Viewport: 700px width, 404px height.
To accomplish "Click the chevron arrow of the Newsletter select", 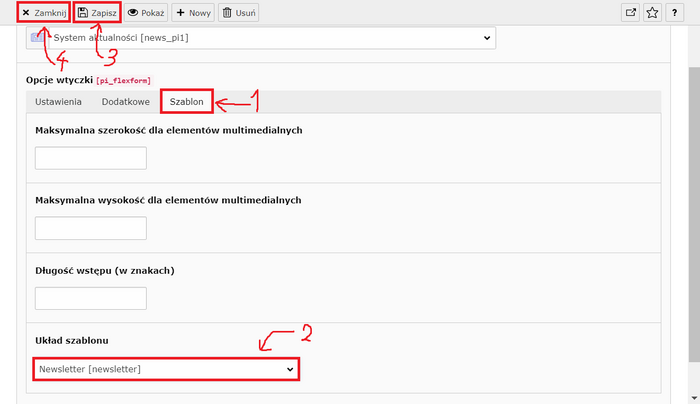I will click(290, 369).
